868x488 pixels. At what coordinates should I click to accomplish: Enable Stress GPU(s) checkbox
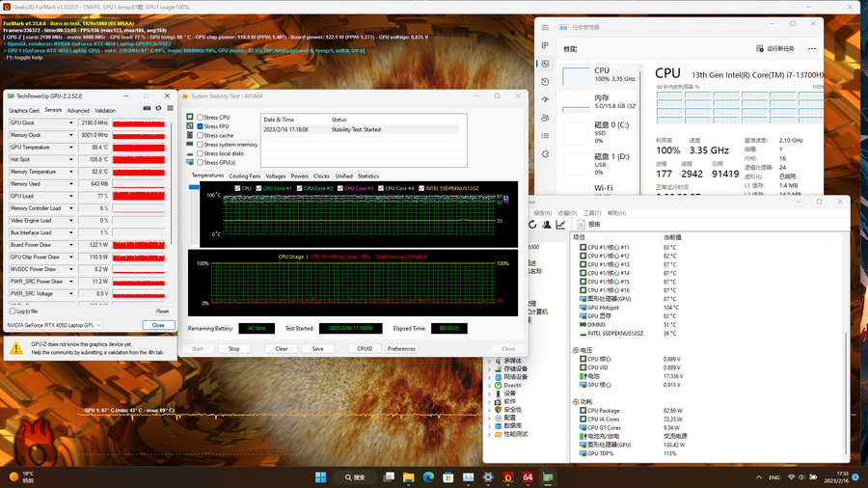tap(200, 163)
